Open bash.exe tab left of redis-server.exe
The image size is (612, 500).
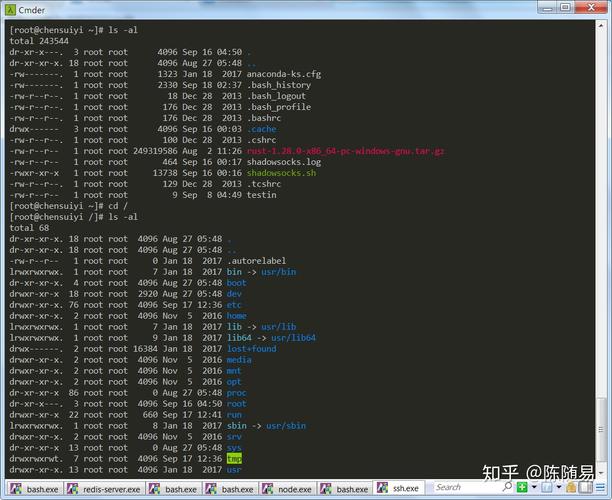coord(34,488)
